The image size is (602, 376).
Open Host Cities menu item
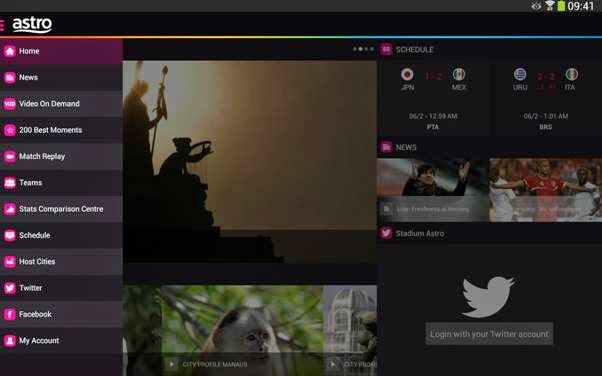point(61,262)
